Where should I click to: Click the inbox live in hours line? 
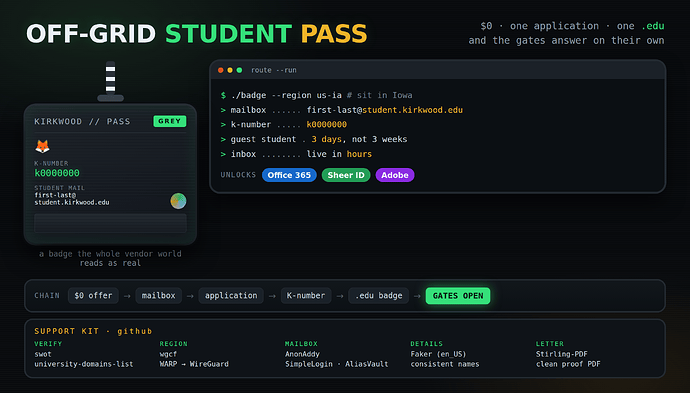[x=296, y=154]
